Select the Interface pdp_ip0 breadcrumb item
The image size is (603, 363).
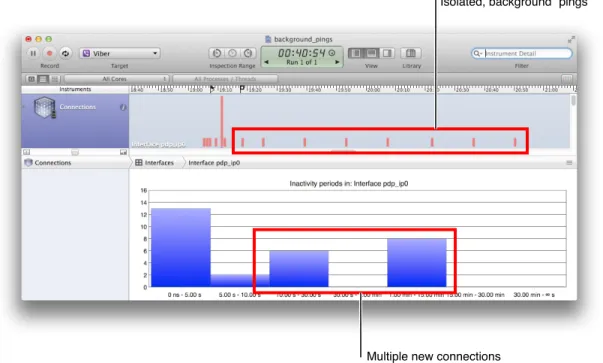[214, 163]
